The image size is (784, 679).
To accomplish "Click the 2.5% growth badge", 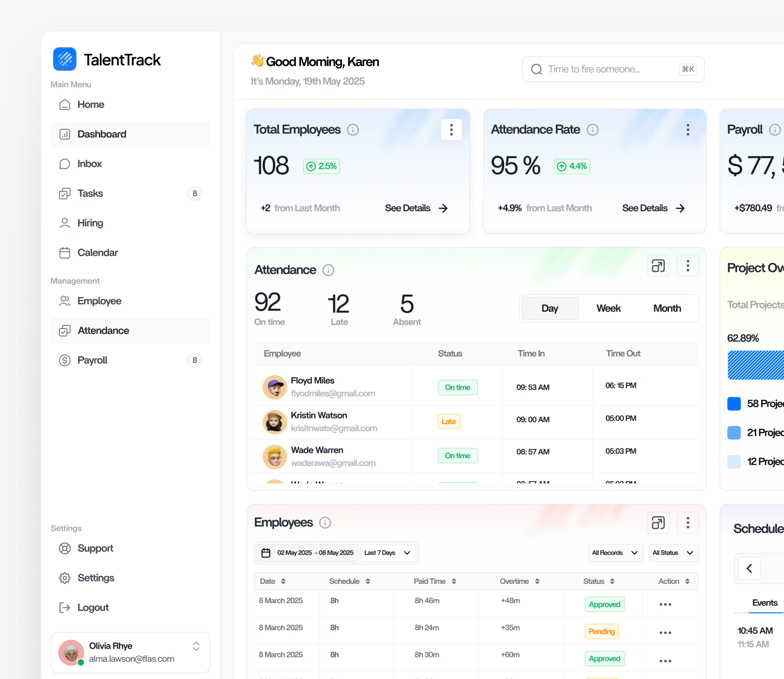I will [321, 166].
